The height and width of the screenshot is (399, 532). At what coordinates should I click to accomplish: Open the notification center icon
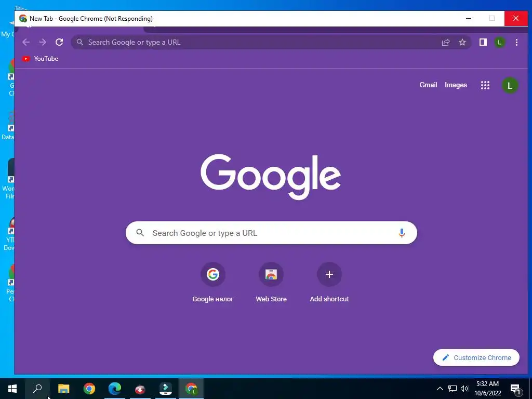[515, 389]
